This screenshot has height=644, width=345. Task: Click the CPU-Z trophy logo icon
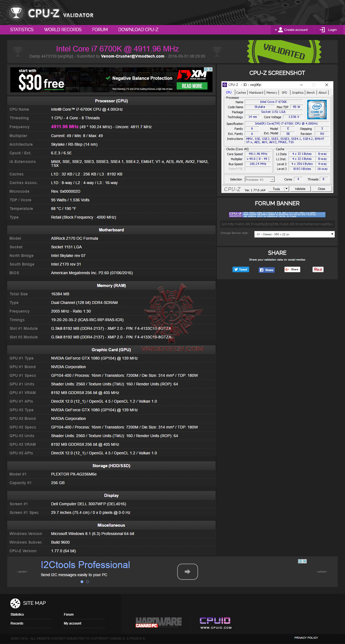coord(16,13)
